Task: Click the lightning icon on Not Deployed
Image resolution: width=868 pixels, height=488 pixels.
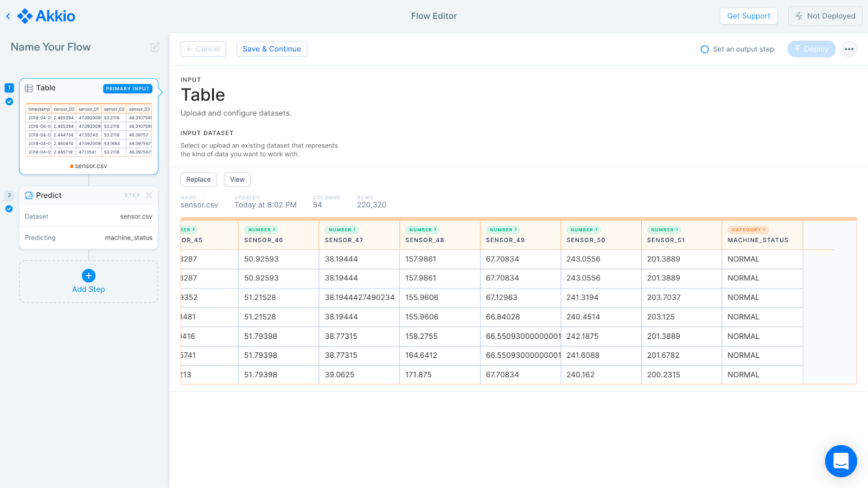Action: click(799, 16)
